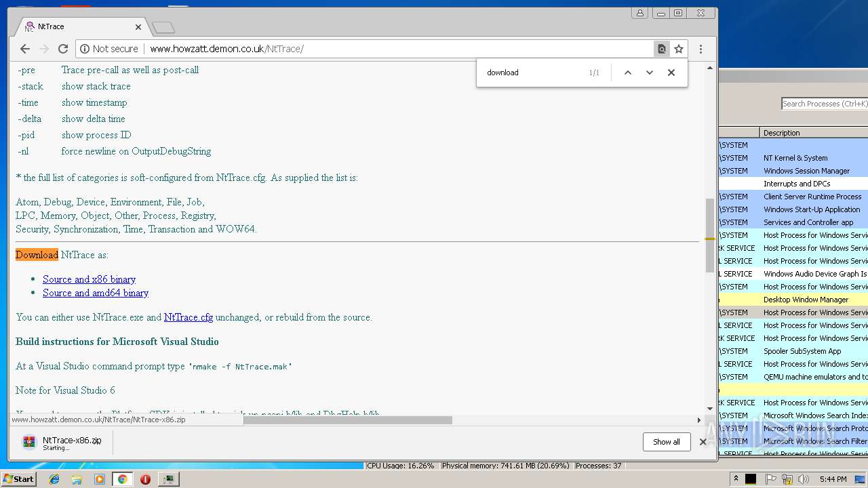Image resolution: width=868 pixels, height=488 pixels.
Task: Show hidden tray icons arrow
Action: [736, 479]
